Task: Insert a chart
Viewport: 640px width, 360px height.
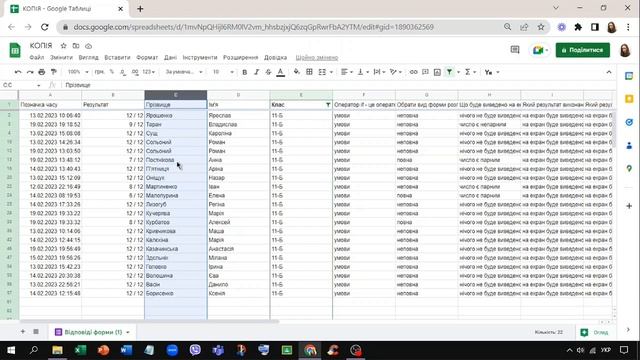Action: [x=437, y=72]
